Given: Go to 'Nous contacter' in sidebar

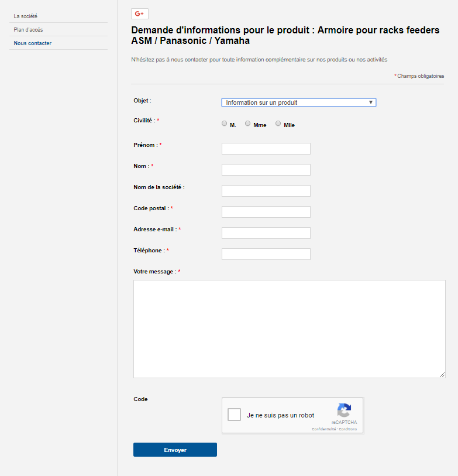Looking at the screenshot, I should click(32, 43).
